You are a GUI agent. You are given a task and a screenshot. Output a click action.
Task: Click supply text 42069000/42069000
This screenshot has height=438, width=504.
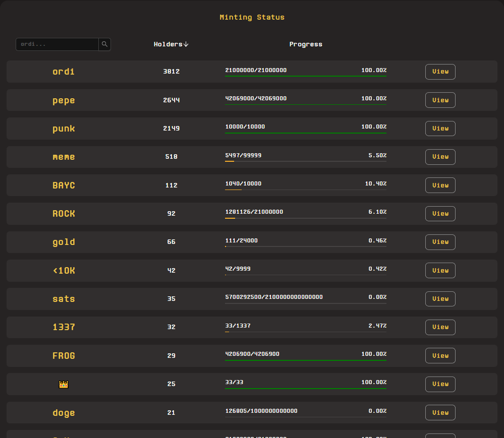pos(256,98)
